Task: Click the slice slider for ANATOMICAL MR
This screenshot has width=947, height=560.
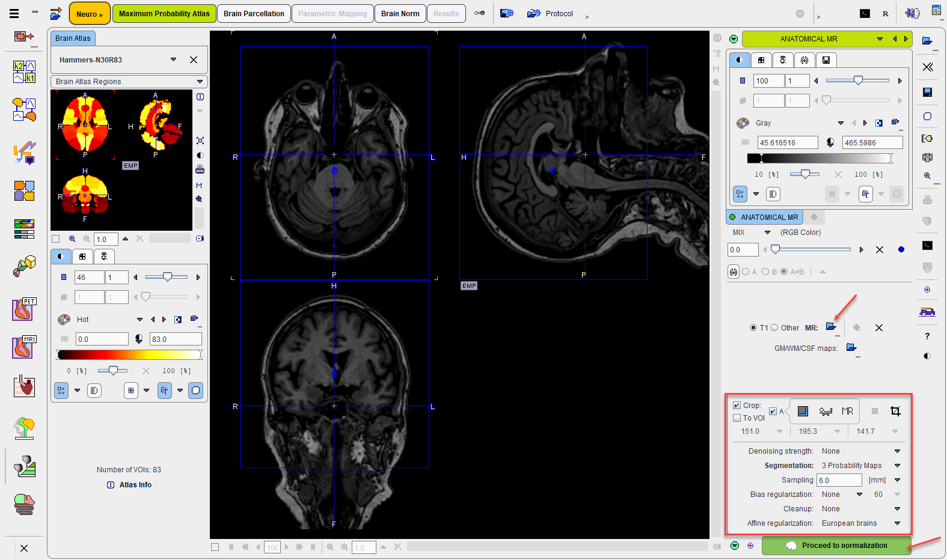Action: click(857, 81)
